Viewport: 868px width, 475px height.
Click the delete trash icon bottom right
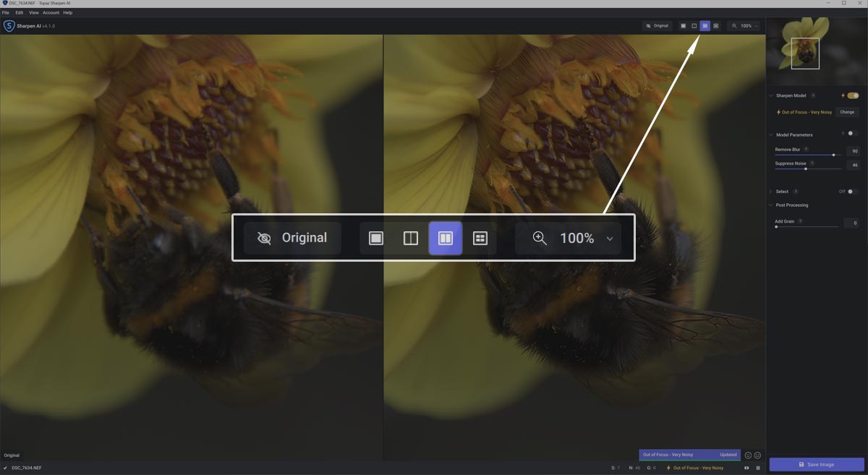point(758,468)
